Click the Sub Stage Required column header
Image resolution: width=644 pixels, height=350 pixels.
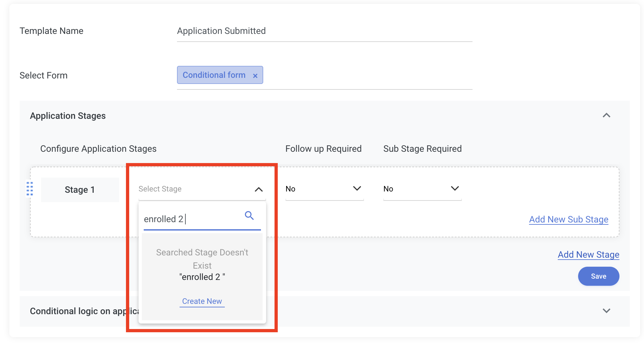point(422,149)
